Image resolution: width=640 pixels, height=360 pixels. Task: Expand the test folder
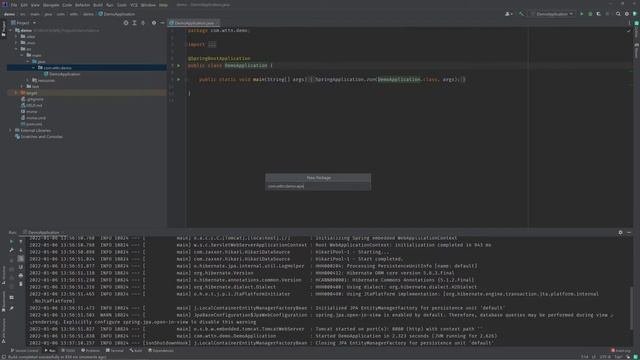pyautogui.click(x=22, y=87)
